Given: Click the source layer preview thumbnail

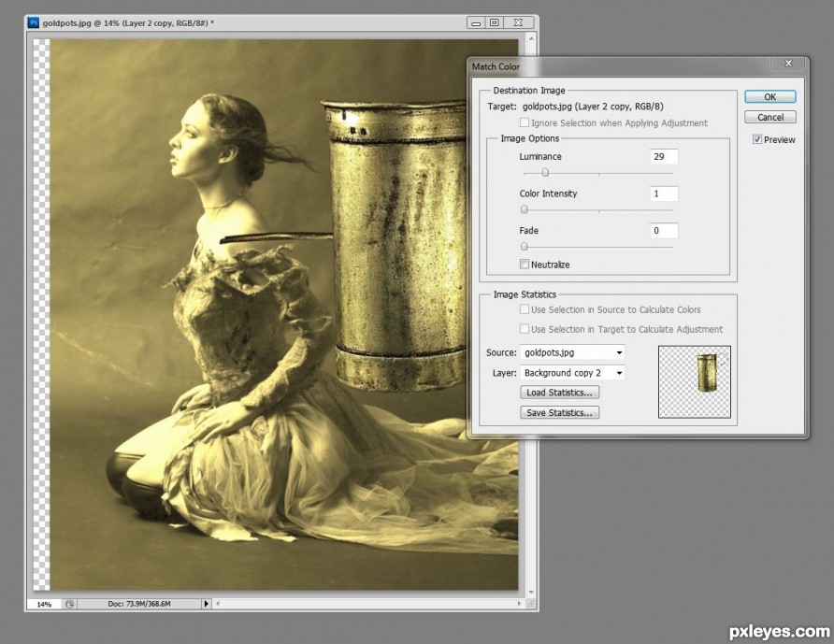Looking at the screenshot, I should pos(694,382).
